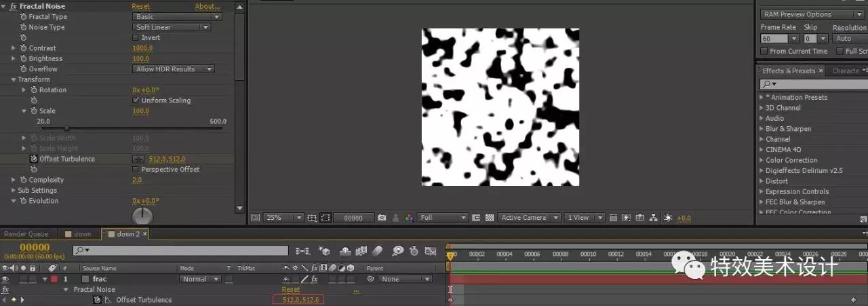Reset exposure with the aperture icon
Screen dimensions: 868x306
tap(669, 218)
